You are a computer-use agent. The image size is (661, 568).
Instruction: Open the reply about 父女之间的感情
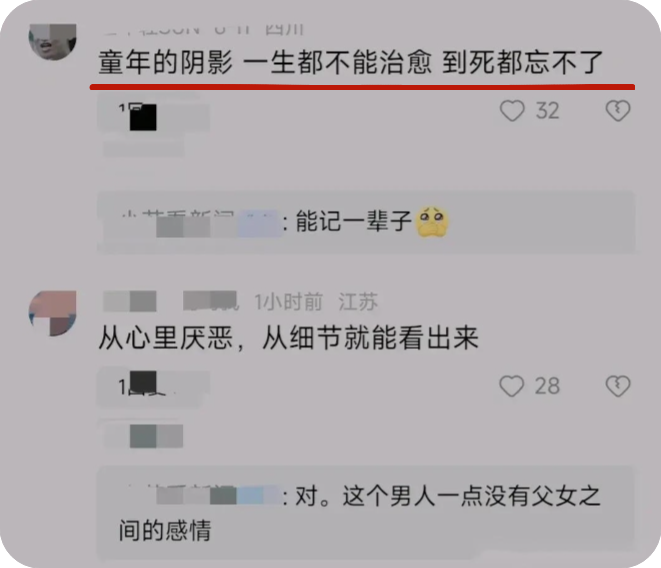click(366, 512)
